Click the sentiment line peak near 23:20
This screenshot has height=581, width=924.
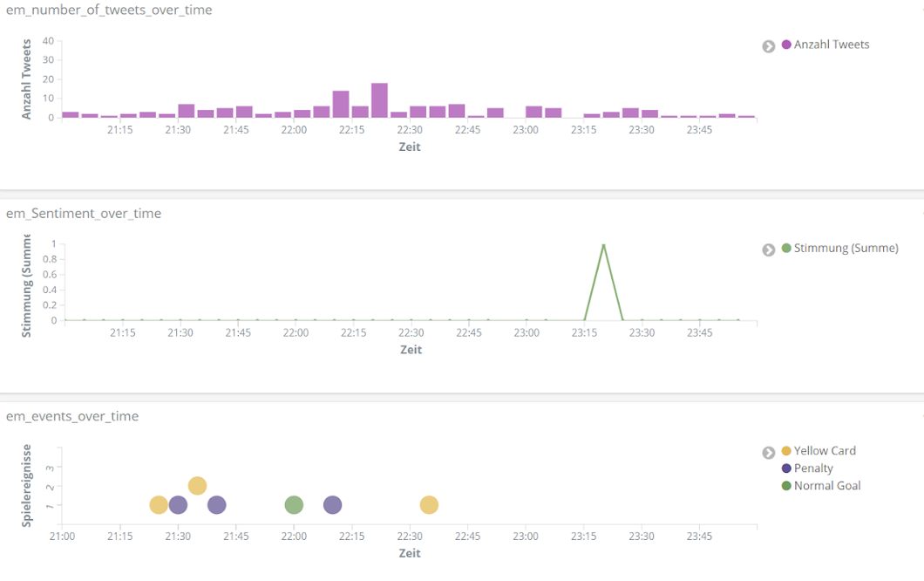(x=603, y=245)
